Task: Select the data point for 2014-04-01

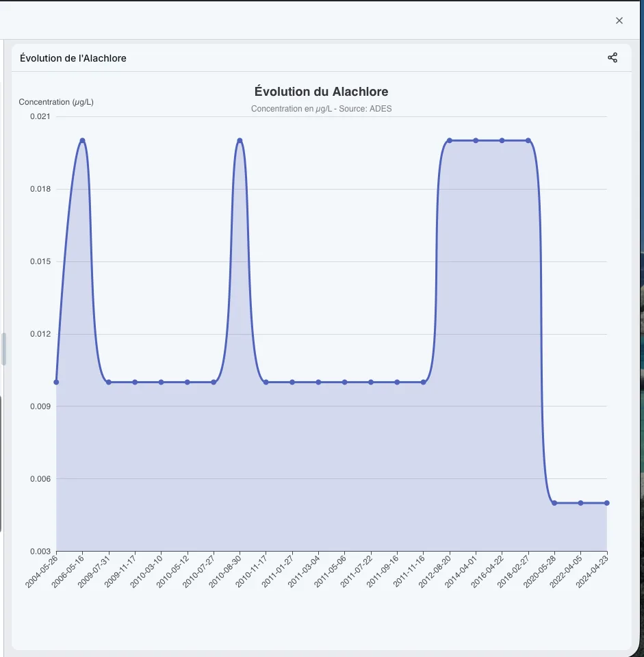Action: click(476, 140)
